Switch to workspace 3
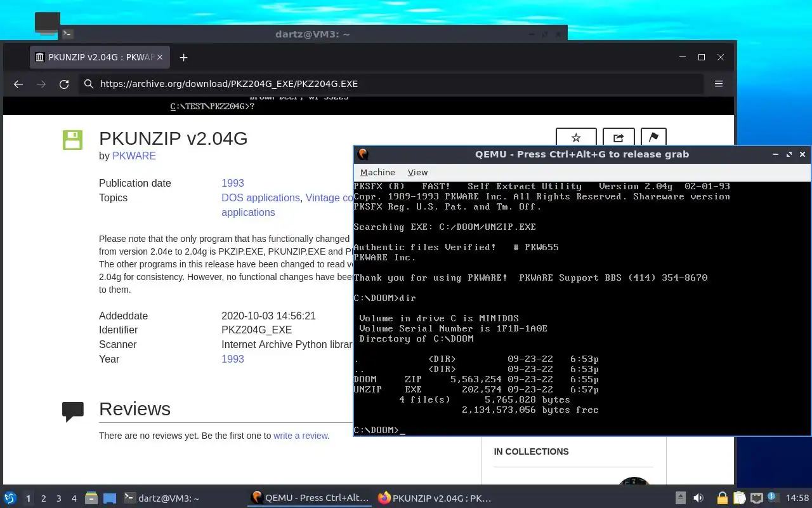 (59, 498)
